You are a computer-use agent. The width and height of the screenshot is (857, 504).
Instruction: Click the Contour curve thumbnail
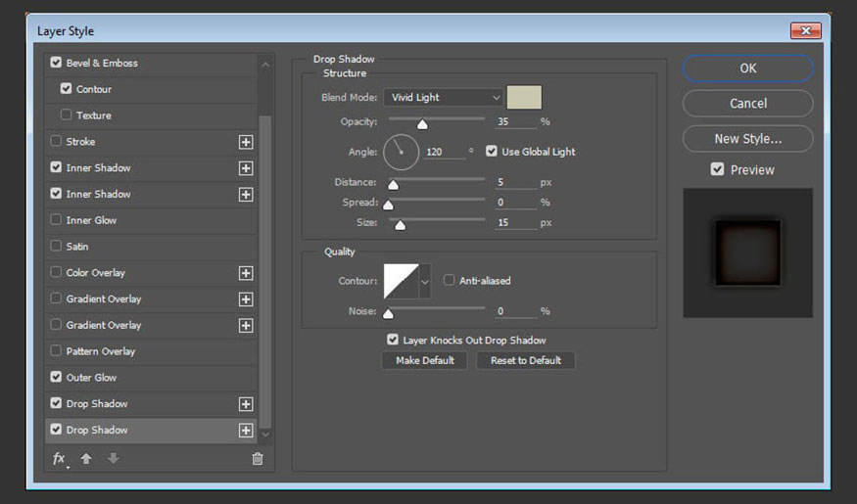tap(402, 281)
